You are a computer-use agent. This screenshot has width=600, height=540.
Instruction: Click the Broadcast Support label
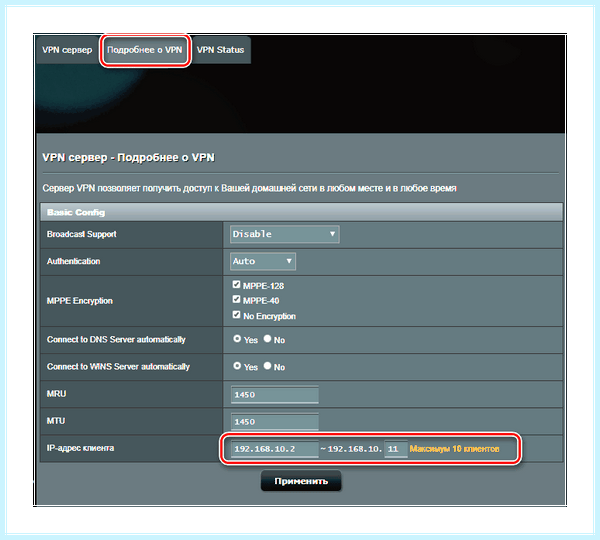point(82,234)
